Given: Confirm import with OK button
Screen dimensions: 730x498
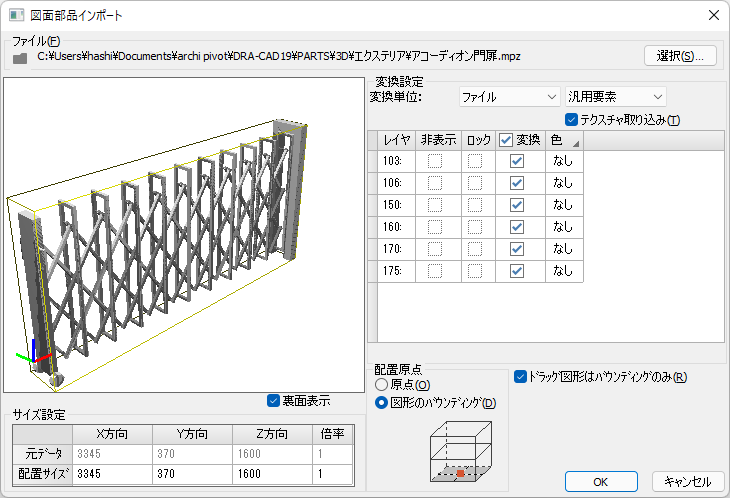Looking at the screenshot, I should coord(600,482).
